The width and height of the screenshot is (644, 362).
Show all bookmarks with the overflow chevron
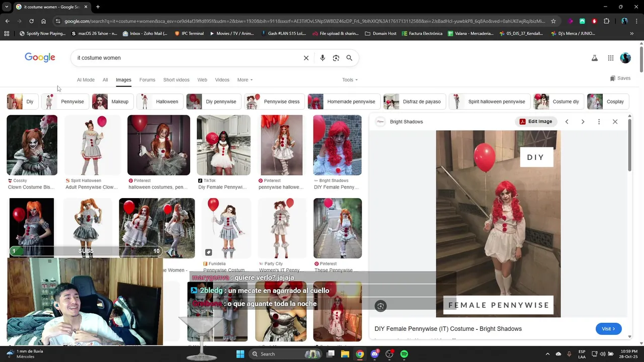[631, 34]
